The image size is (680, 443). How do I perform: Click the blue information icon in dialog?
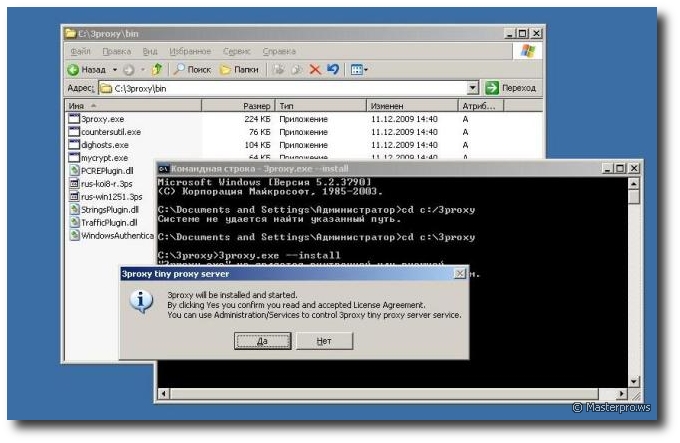(x=141, y=302)
